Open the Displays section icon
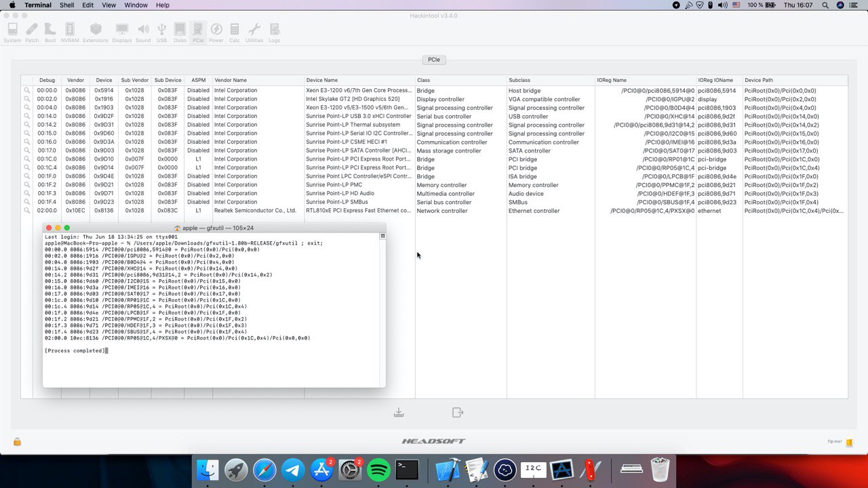Image resolution: width=868 pixels, height=488 pixels. [122, 32]
